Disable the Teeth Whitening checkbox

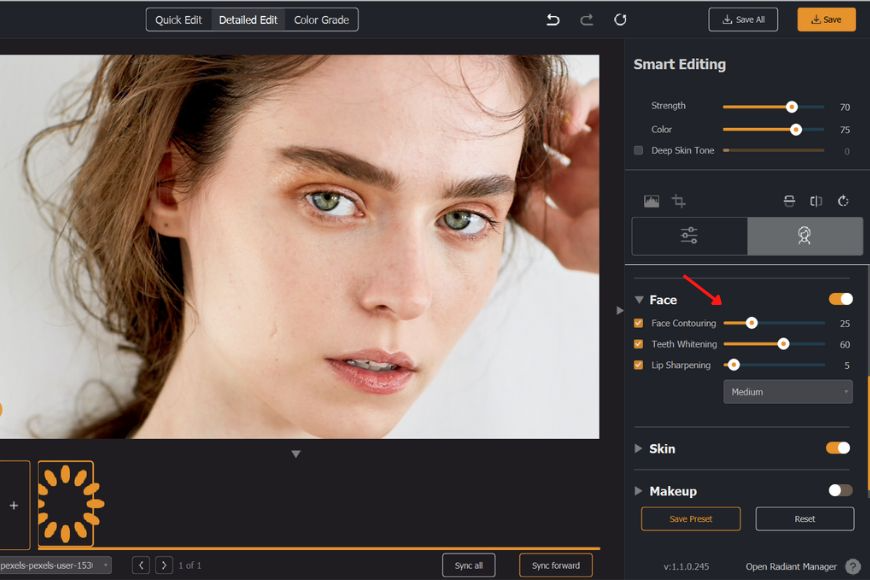pyautogui.click(x=638, y=344)
